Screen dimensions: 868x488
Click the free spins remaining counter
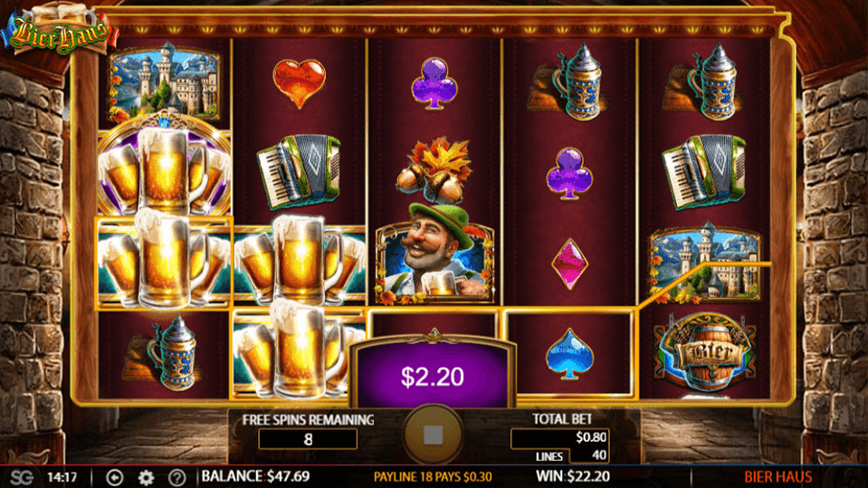tap(308, 439)
